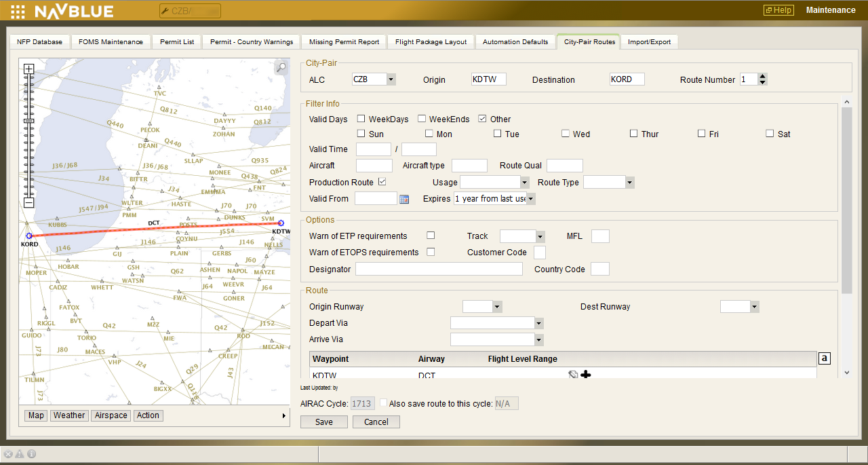Enable the WeekDays filter checkbox
Screen dimensions: 868x465
[361, 118]
